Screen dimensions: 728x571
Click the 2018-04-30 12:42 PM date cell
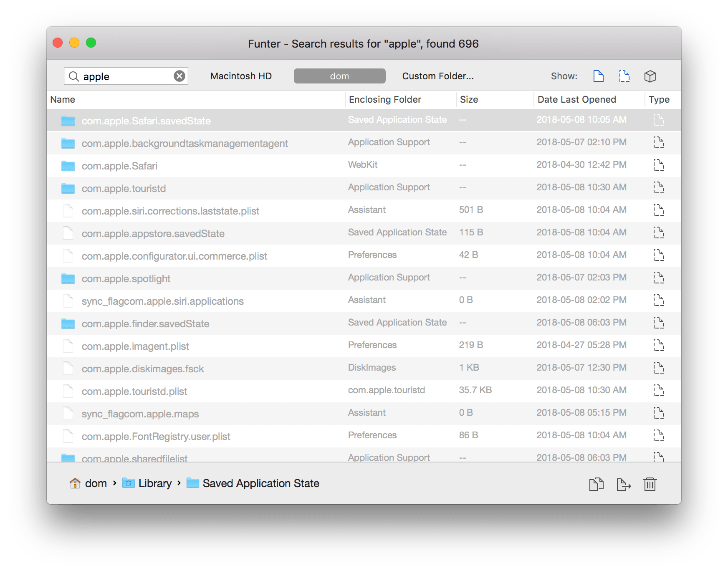581,164
